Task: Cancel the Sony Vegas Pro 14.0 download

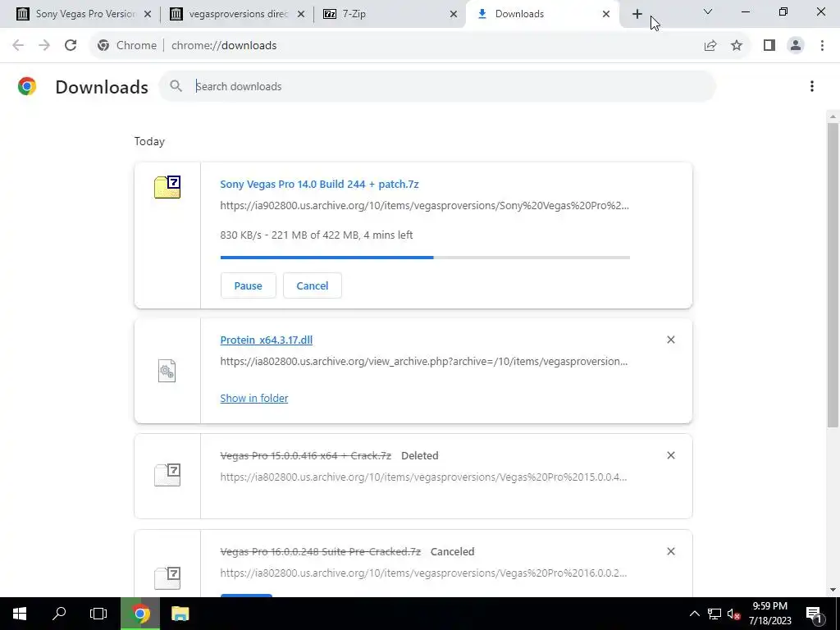Action: [x=313, y=285]
